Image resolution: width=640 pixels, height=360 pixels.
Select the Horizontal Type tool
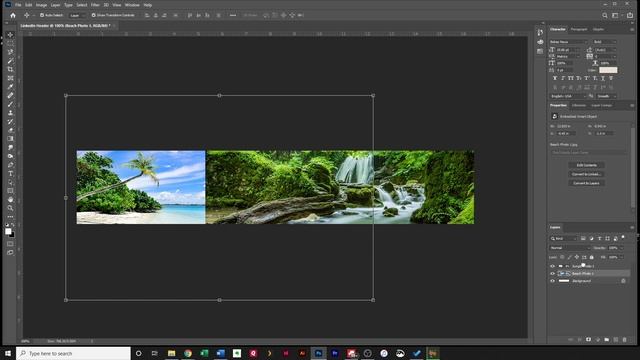pyautogui.click(x=11, y=173)
